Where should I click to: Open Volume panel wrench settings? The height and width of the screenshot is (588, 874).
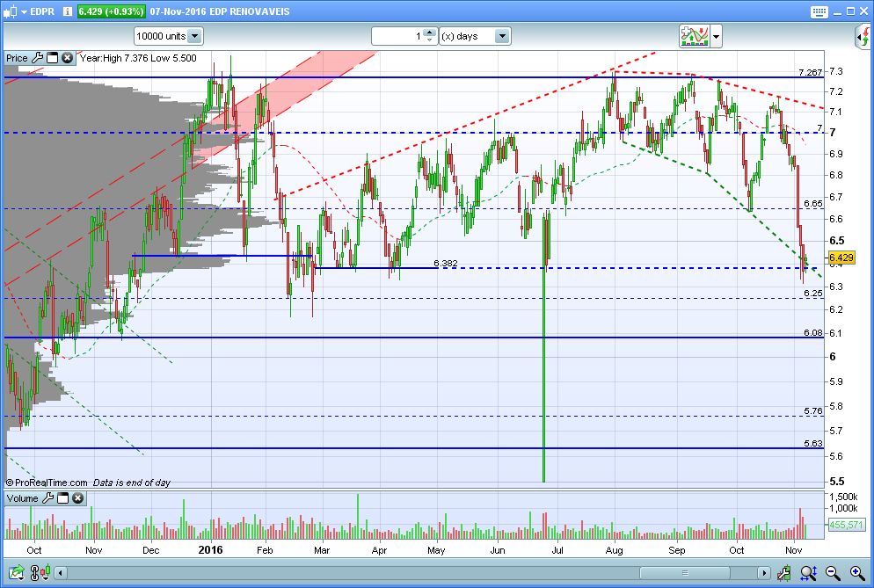click(x=48, y=498)
